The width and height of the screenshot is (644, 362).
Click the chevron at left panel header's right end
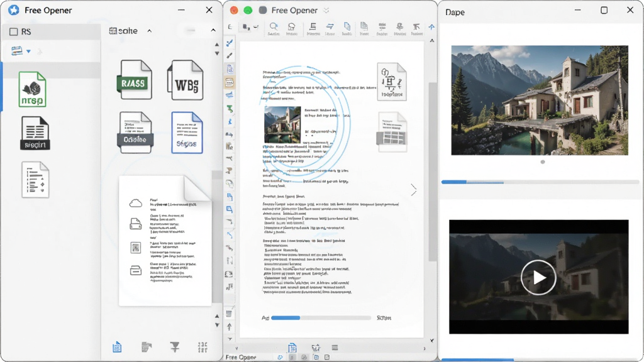pos(213,30)
